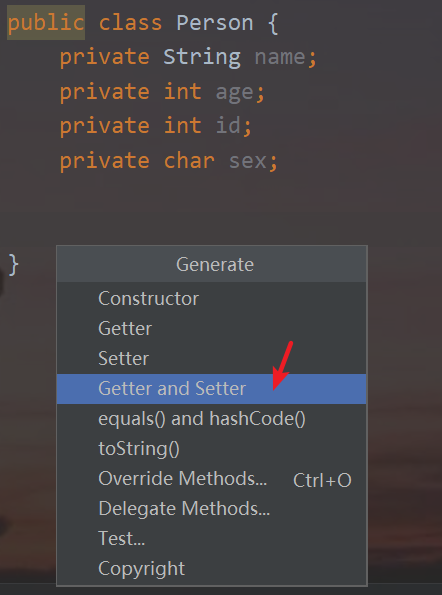The image size is (442, 595).
Task: Click the Generate popup title header
Action: click(211, 264)
